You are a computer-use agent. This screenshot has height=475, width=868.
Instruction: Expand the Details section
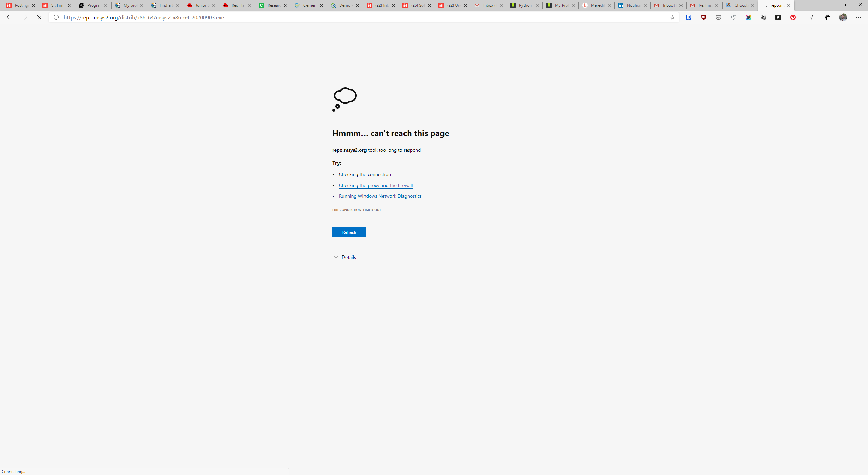click(344, 257)
